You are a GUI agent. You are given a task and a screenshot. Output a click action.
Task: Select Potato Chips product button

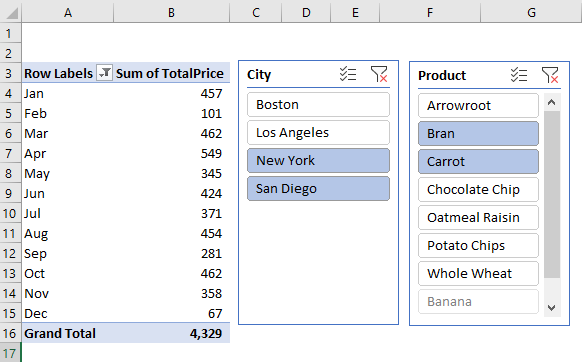coord(478,245)
